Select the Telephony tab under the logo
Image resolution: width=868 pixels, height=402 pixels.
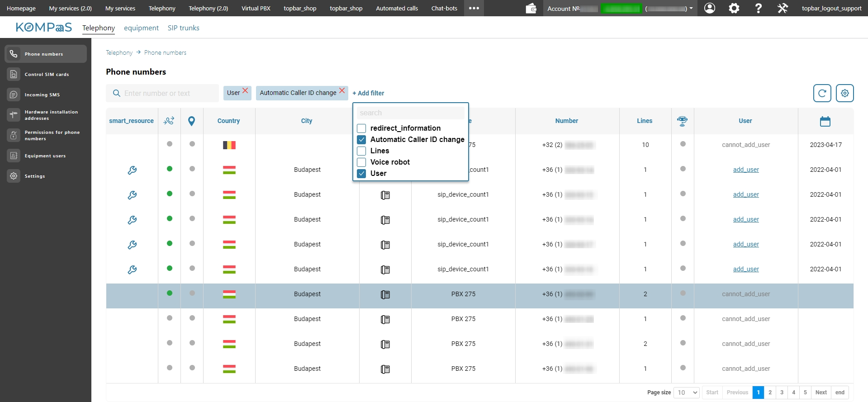point(99,28)
